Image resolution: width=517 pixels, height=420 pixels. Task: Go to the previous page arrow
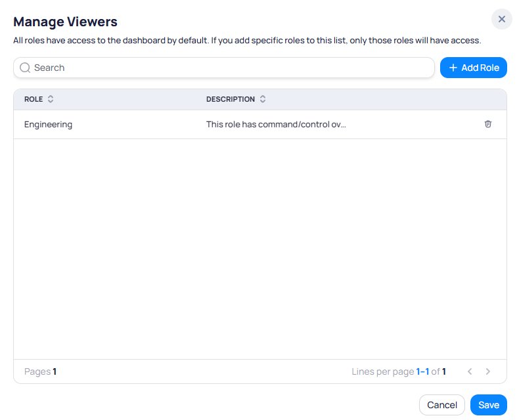(470, 371)
